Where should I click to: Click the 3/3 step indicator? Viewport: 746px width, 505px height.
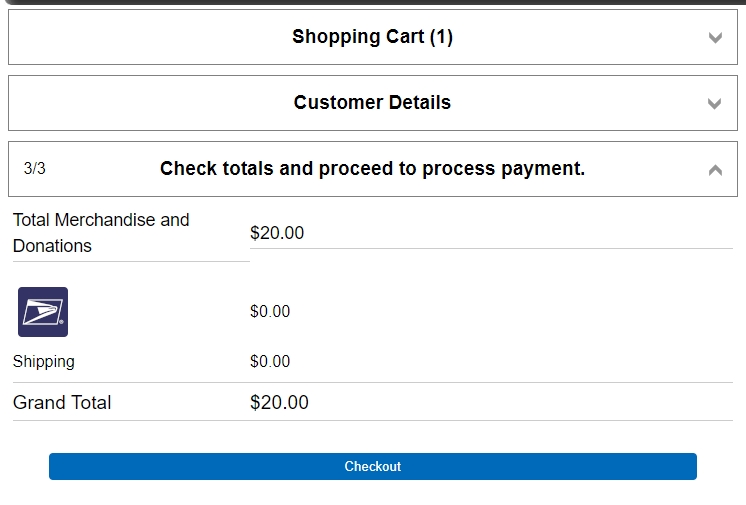[x=35, y=169]
